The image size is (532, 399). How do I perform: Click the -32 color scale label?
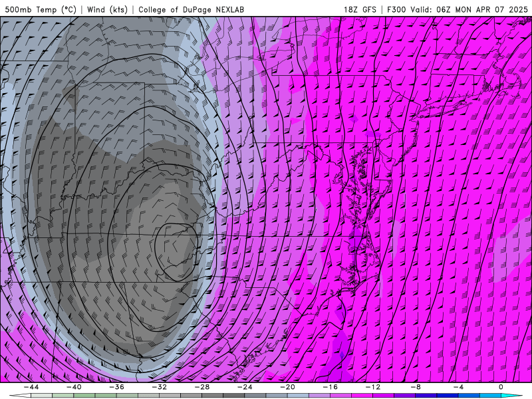tap(159, 387)
